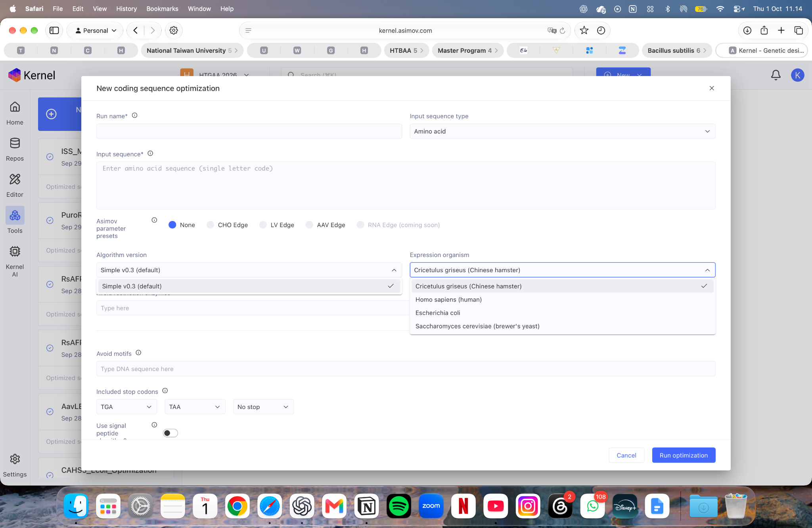Screen dimensions: 812x528
Task: Select the None preset radio button
Action: pyautogui.click(x=172, y=225)
